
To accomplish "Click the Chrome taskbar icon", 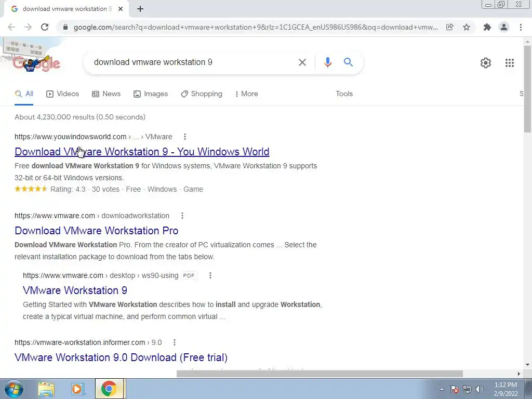I will [x=109, y=389].
